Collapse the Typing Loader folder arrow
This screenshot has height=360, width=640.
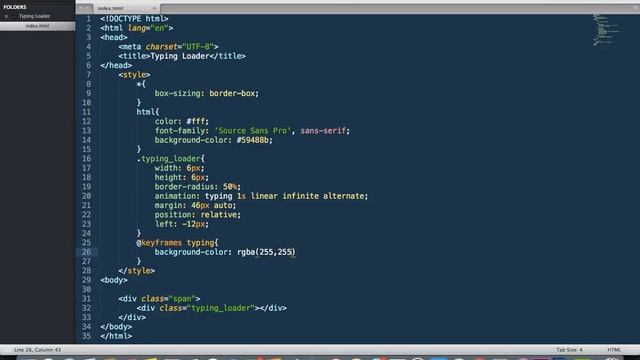click(7, 16)
